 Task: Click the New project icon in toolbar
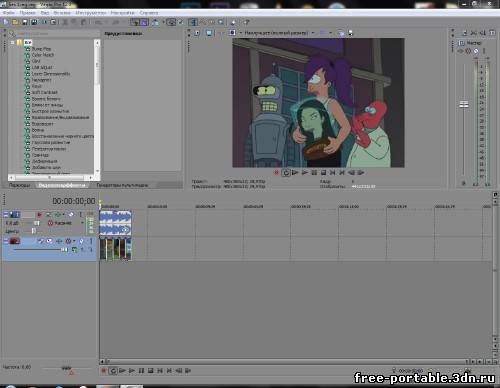pos(6,22)
